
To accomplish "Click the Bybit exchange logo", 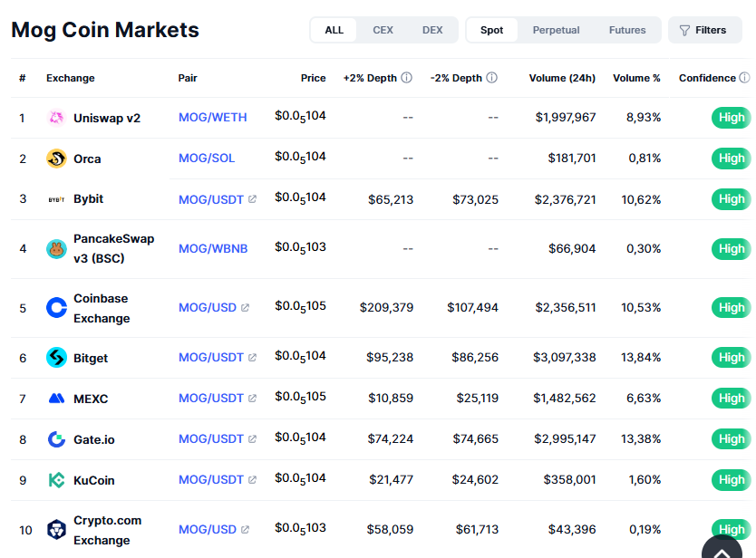I will (56, 199).
